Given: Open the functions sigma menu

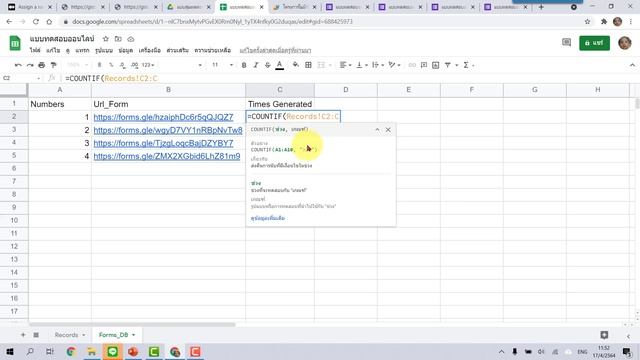Looking at the screenshot, I should 466,65.
